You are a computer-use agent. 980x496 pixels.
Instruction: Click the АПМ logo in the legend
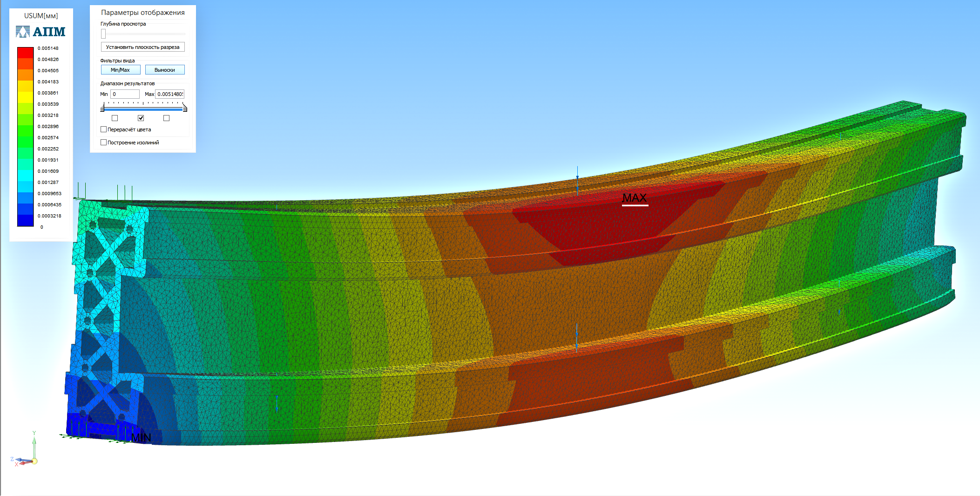click(41, 32)
